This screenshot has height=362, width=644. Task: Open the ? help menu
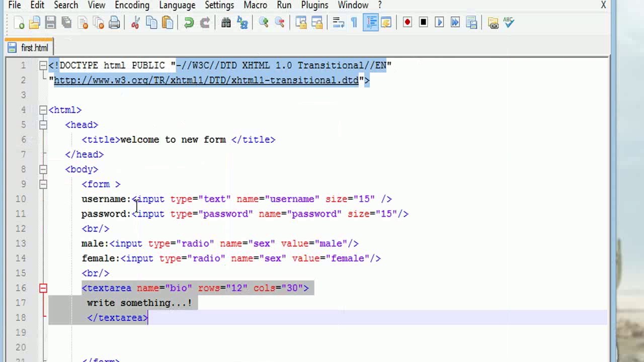380,5
